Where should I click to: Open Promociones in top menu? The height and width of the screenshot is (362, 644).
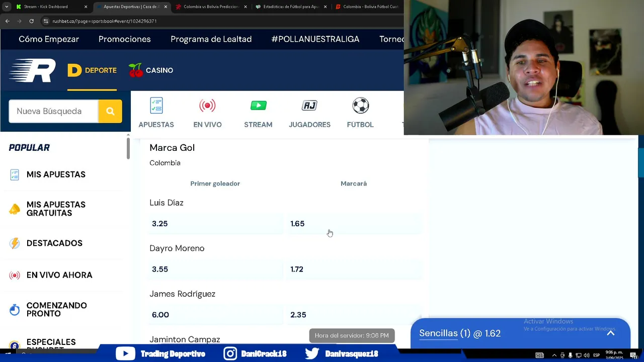125,39
